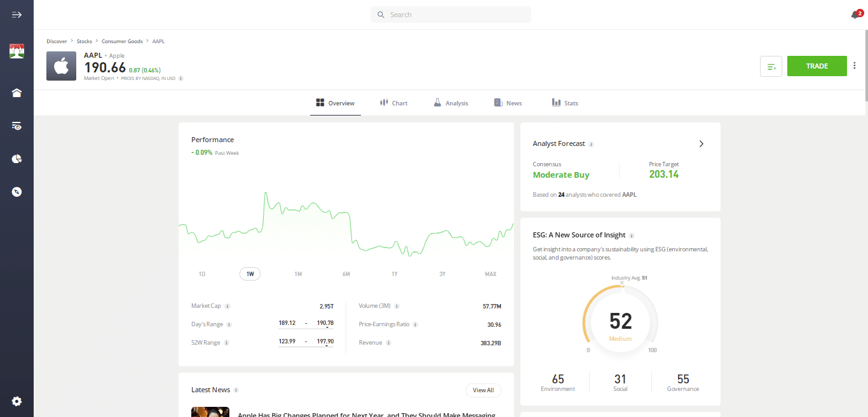The height and width of the screenshot is (417, 868).
Task: Click the green TRADE button
Action: (x=817, y=65)
